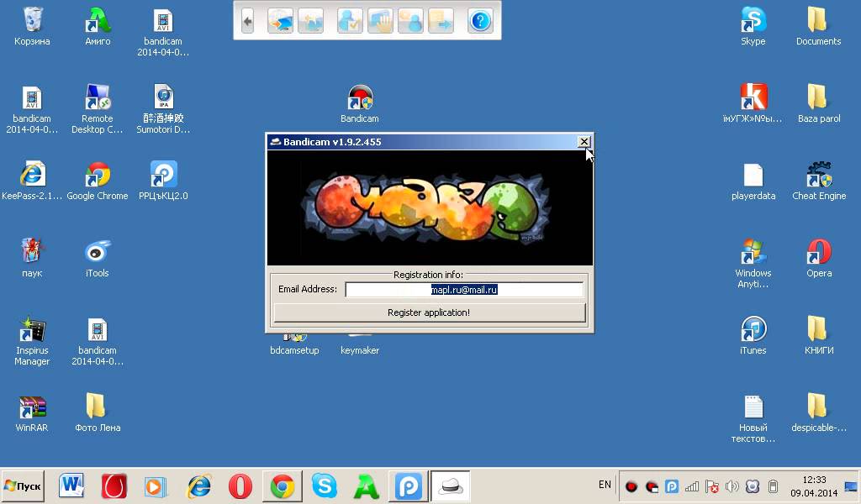Image resolution: width=861 pixels, height=504 pixels.
Task: Select the iTools desktop icon
Action: click(x=98, y=258)
